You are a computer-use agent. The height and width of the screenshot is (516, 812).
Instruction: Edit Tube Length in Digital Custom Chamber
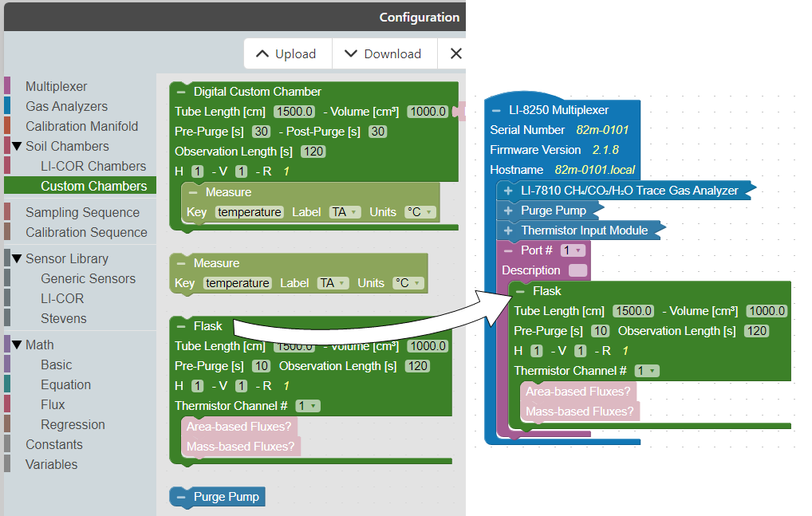click(x=294, y=112)
